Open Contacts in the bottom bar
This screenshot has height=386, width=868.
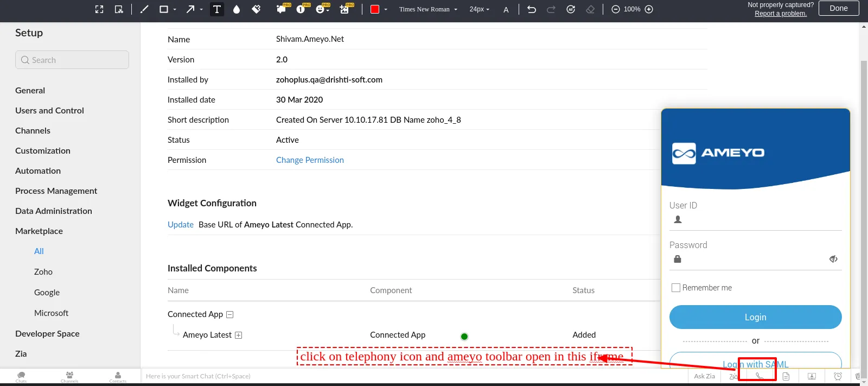pos(118,377)
